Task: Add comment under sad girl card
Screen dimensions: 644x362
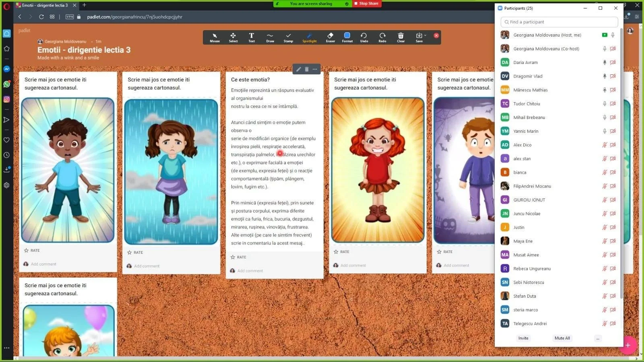Action: click(147, 266)
